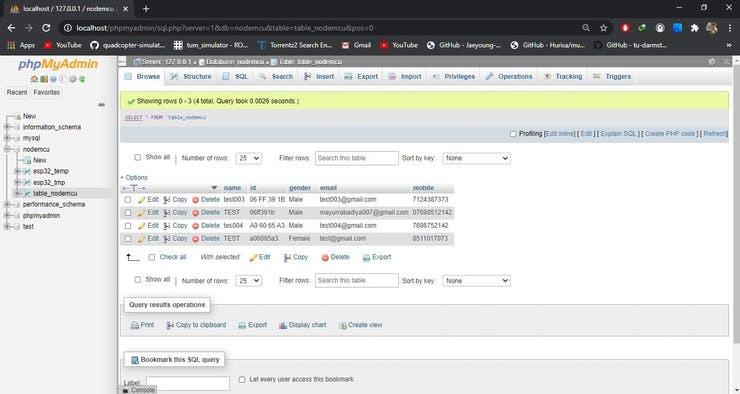Toggle the lower Show all checkbox
This screenshot has width=740, height=394.
[137, 279]
